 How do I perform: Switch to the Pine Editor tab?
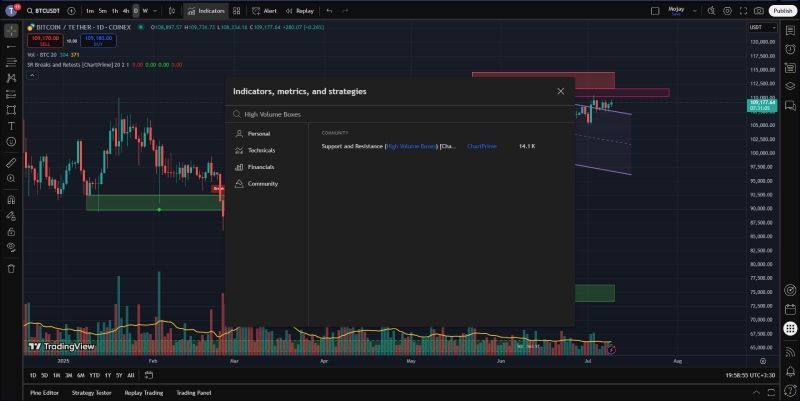44,393
